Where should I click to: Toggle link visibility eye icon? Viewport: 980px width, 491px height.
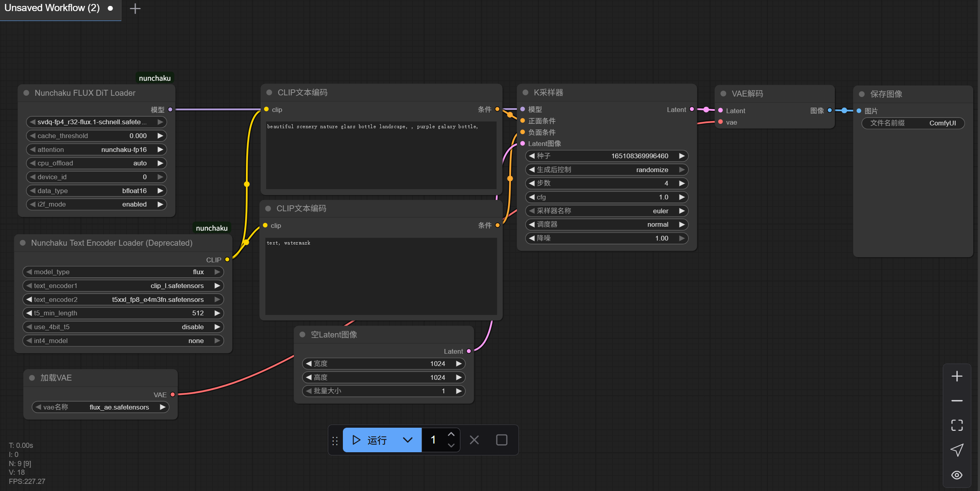coord(957,475)
